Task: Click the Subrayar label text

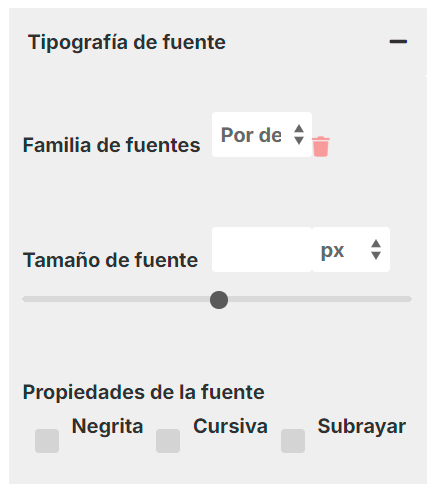Action: [x=362, y=427]
